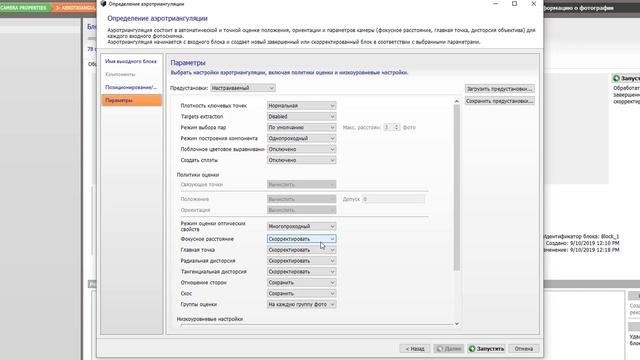
Task: Open the Фокусное расстояние dropdown
Action: pyautogui.click(x=302, y=239)
